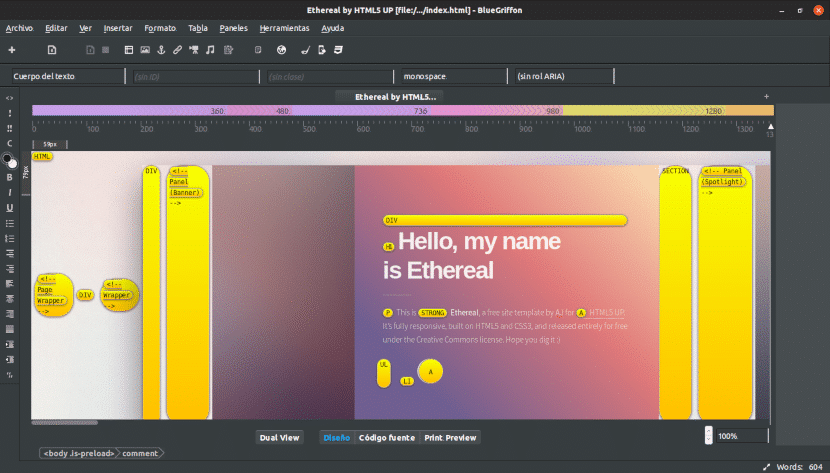Toggle the emphasis single exclamation icon
This screenshot has width=830, height=473.
pos(10,113)
